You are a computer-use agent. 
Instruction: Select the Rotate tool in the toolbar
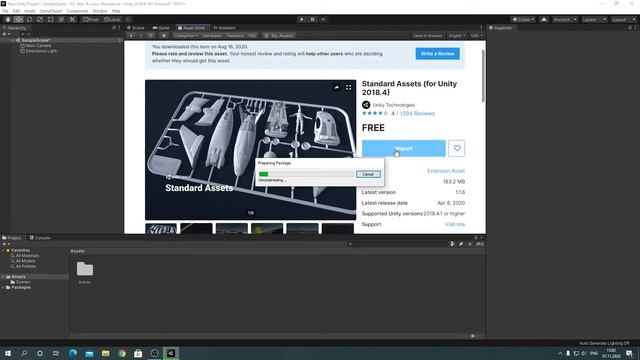click(x=29, y=20)
